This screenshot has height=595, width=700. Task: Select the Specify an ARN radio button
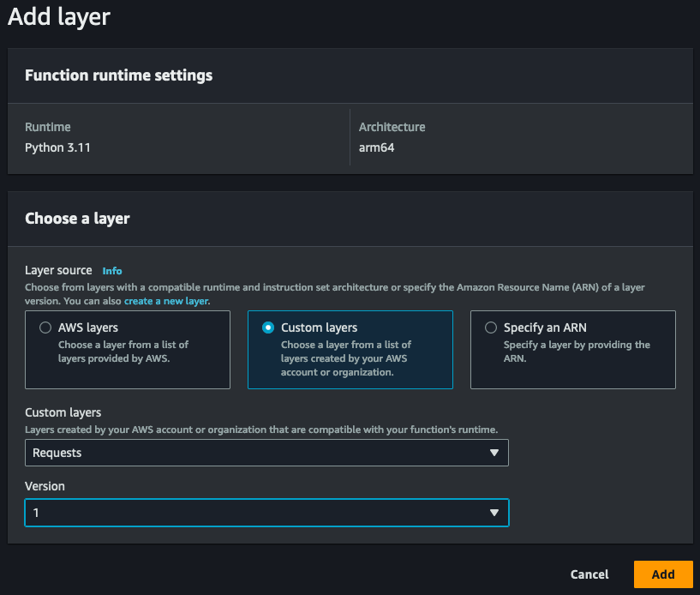pos(489,327)
